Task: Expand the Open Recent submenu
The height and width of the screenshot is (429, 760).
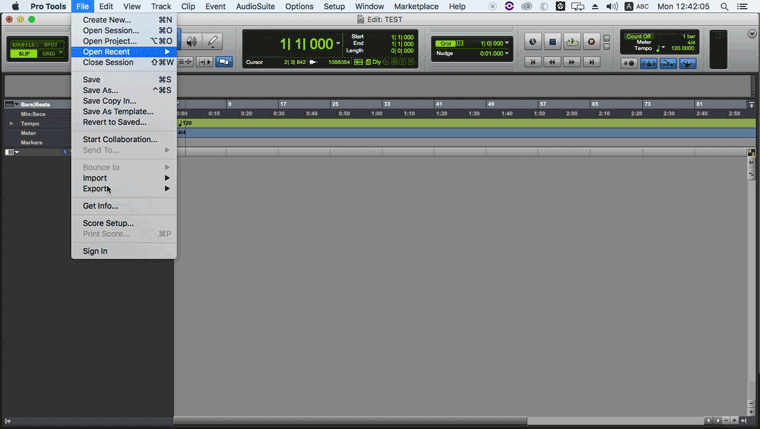Action: (124, 52)
